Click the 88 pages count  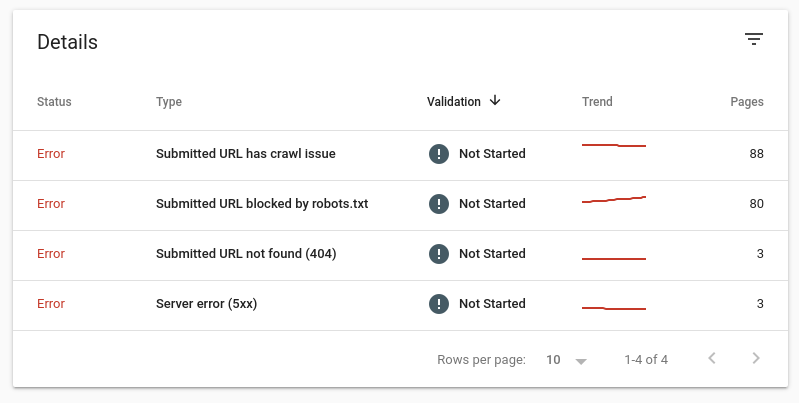(756, 154)
